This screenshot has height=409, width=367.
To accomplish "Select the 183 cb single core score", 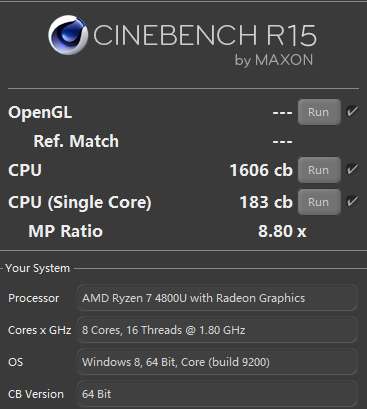I will (x=266, y=202).
